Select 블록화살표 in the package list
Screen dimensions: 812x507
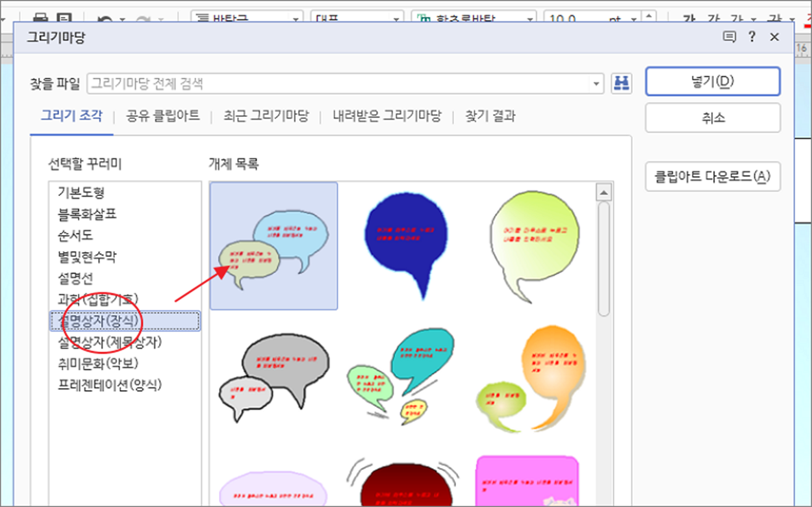coord(87,214)
